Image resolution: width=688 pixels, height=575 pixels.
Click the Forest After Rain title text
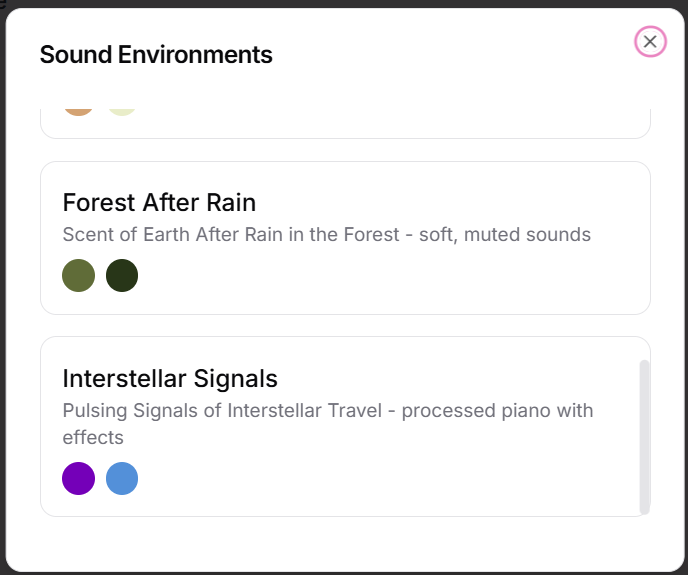point(159,203)
